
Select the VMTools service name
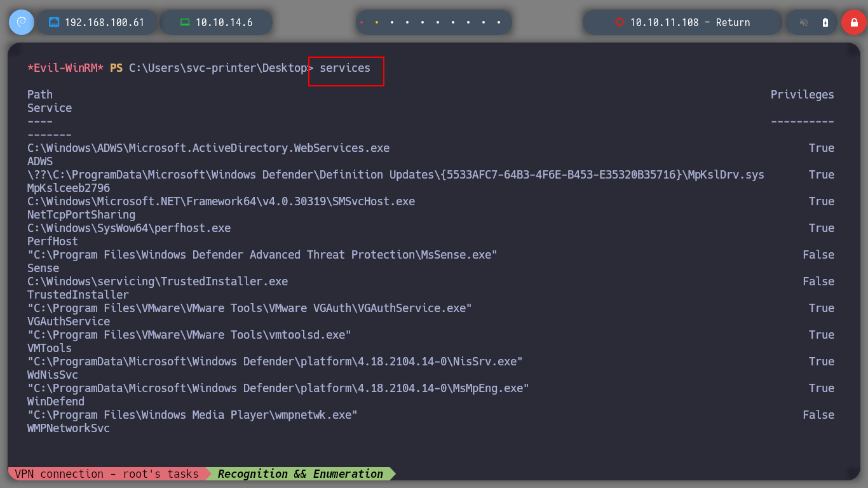point(50,348)
